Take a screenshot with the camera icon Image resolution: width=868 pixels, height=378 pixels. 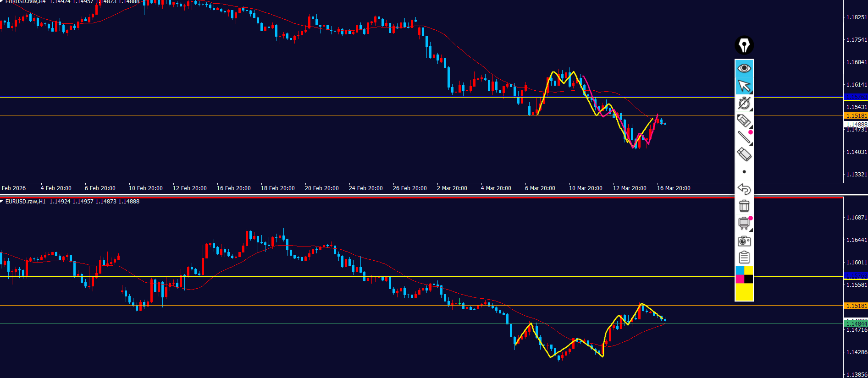click(744, 241)
